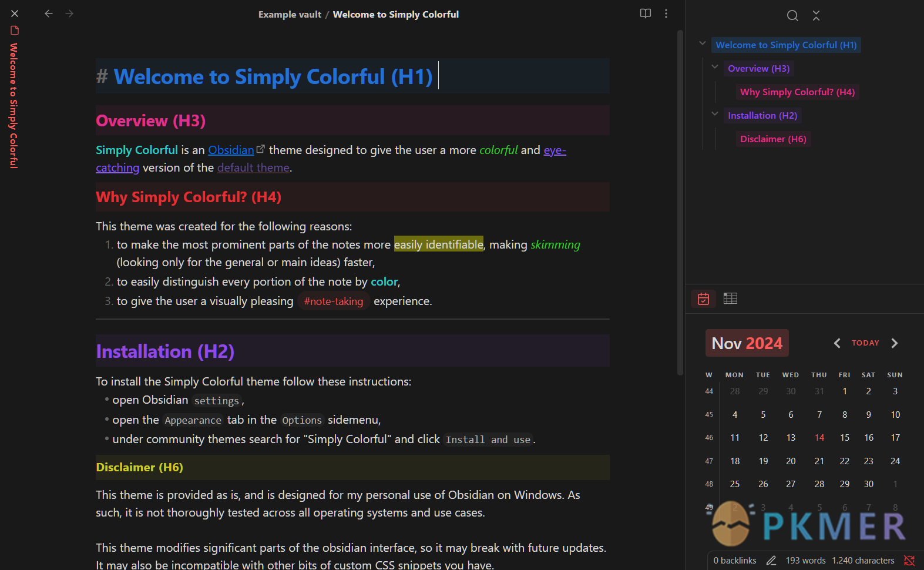Follow the eye-catching link
The height and width of the screenshot is (570, 924).
555,150
